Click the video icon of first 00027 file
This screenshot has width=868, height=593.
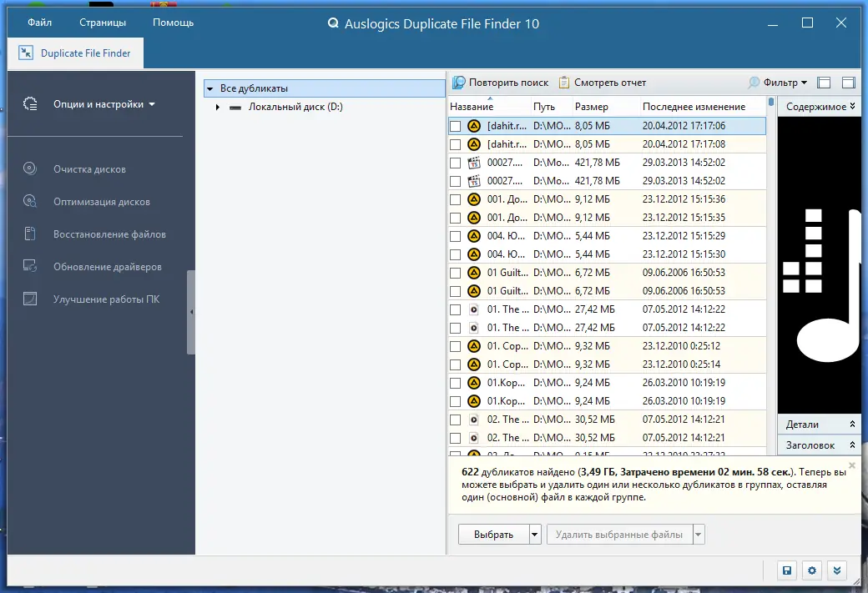pos(474,163)
